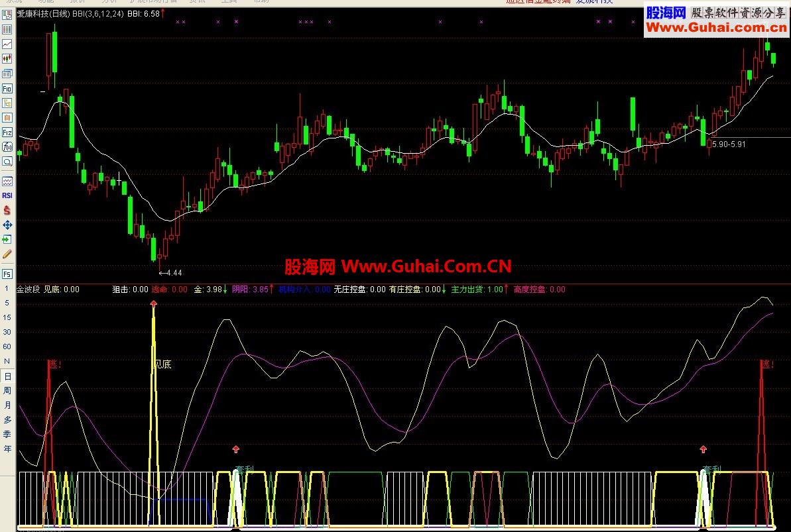Click the 狙击: 0.00 indicator value
791x532 pixels.
click(x=130, y=290)
